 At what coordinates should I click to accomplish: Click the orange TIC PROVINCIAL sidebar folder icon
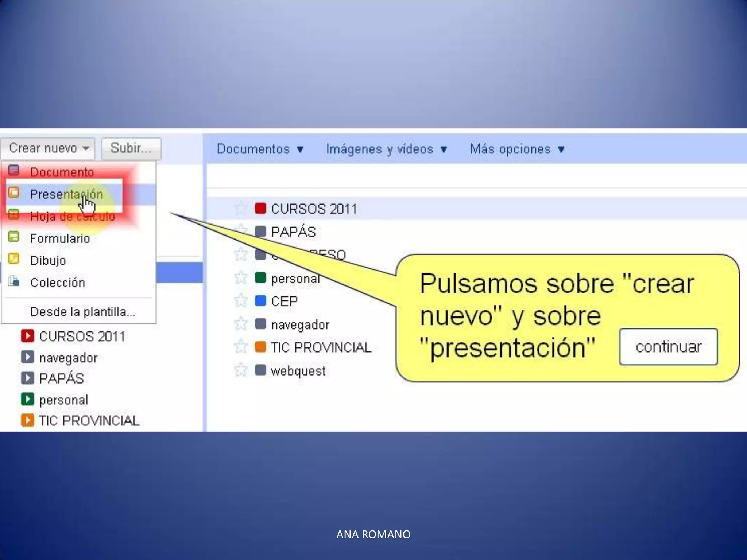(27, 420)
